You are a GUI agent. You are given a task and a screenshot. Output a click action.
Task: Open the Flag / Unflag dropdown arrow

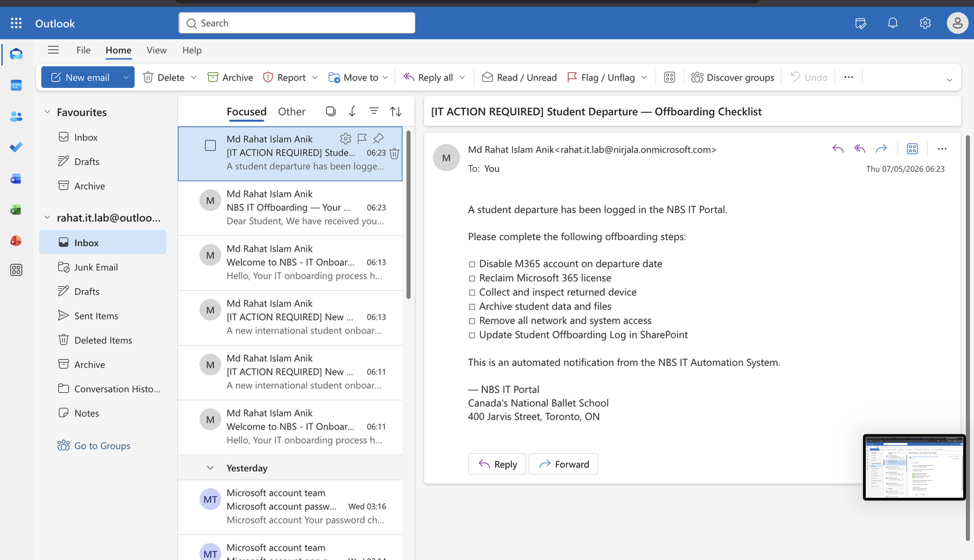pos(644,77)
